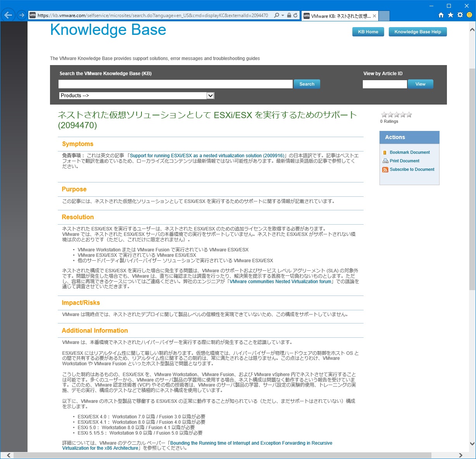Viewport: 476px width, 459px height.
Task: Click the vertical scrollbar up arrow
Action: coord(472,29)
